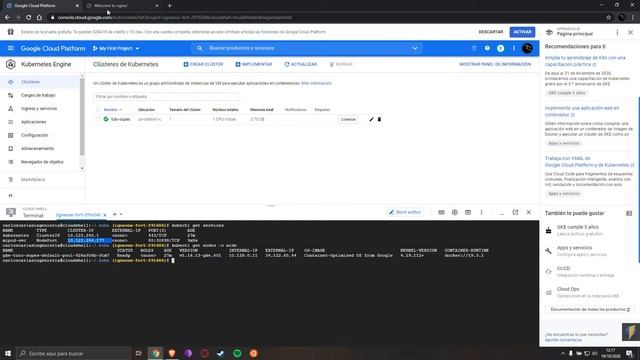Open Navegador de objetos in sidebar
The image size is (640, 360).
point(42,162)
